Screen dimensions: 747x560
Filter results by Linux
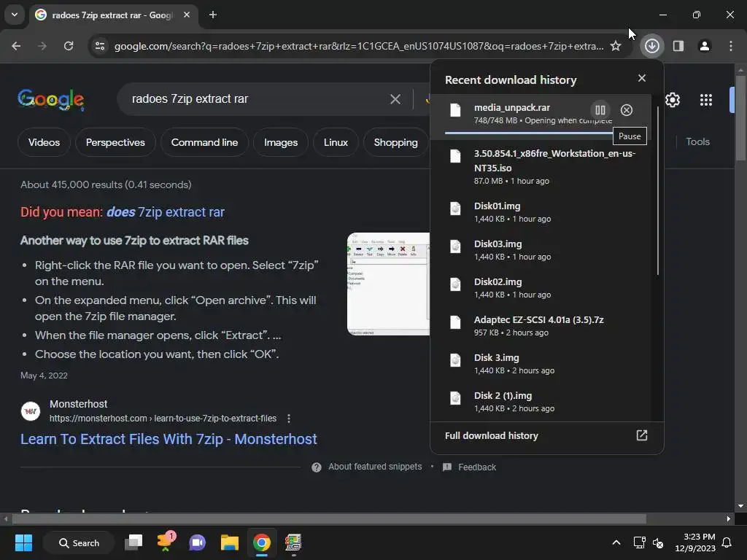click(336, 142)
